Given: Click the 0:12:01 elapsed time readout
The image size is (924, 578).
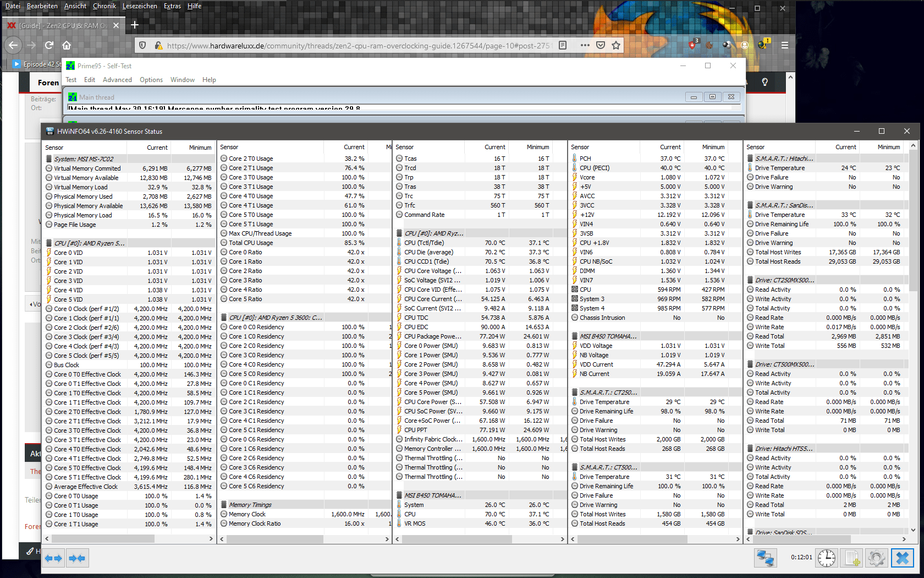Looking at the screenshot, I should 801,558.
